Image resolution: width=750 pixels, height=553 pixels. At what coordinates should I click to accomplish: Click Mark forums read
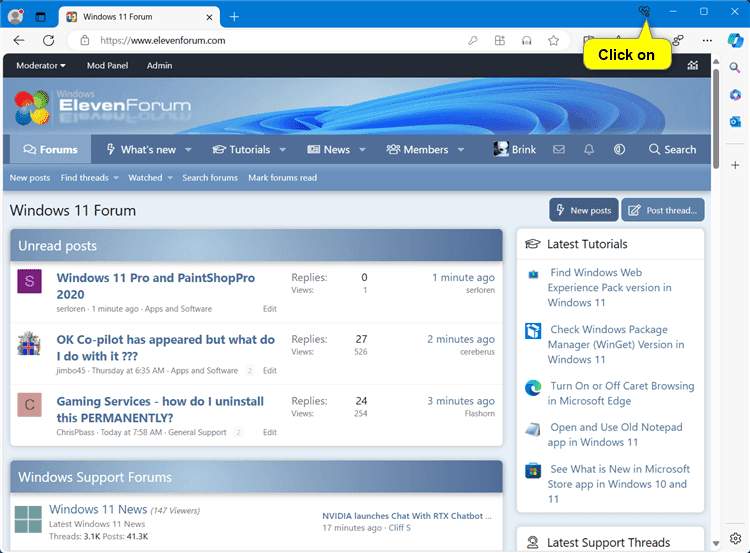(282, 178)
